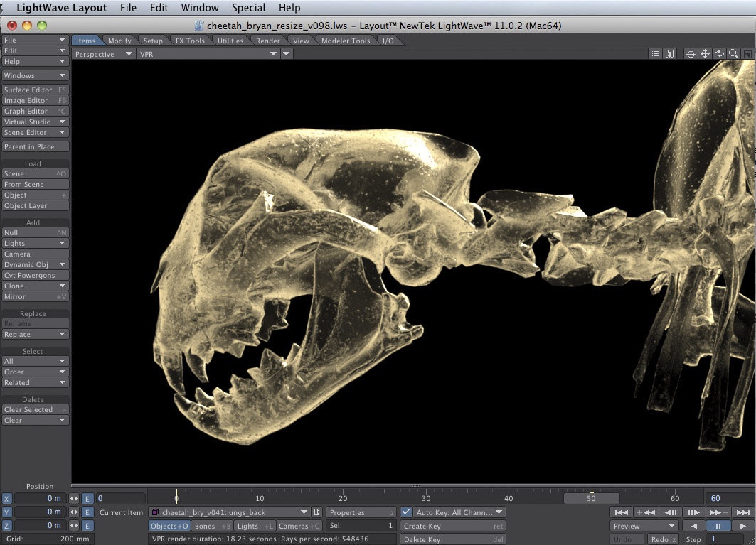Expand the Current Item lungs_back dropdown
This screenshot has height=545, width=756.
coord(304,512)
